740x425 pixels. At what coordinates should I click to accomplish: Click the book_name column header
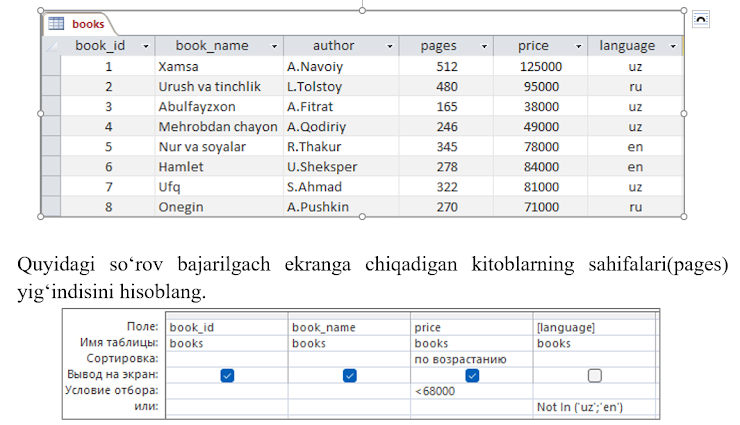pyautogui.click(x=219, y=46)
